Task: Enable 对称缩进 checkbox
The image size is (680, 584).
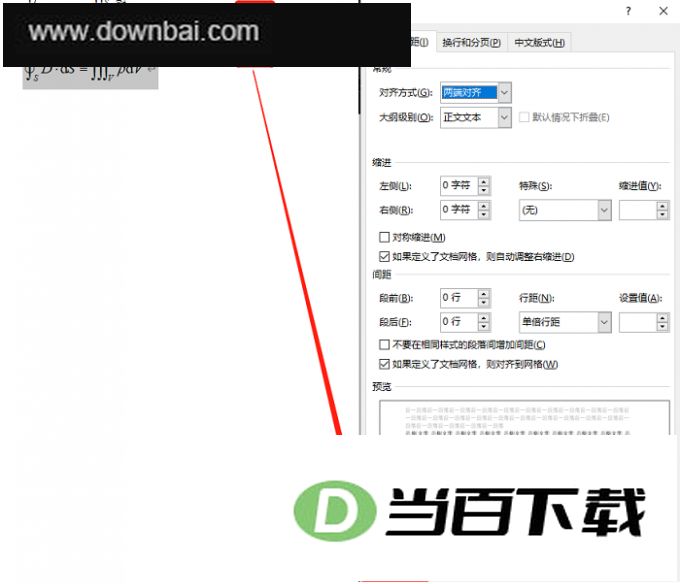Action: [x=384, y=237]
